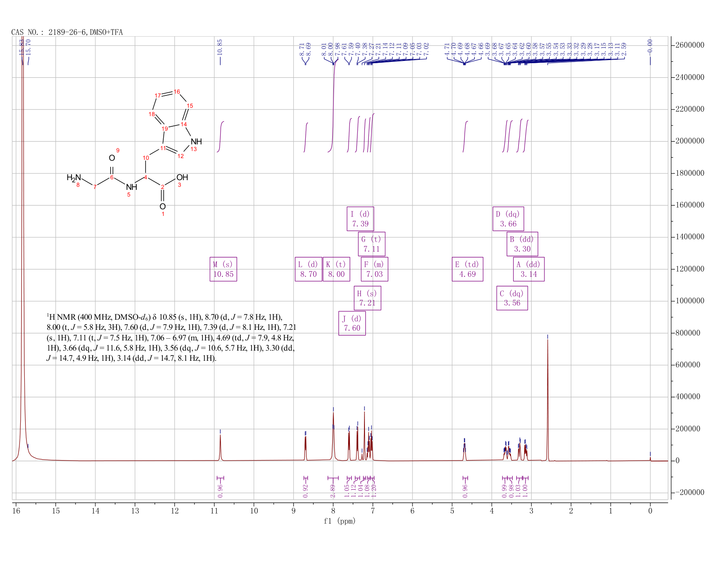
Task: Click the f1 (ppm) axis label
Action: (x=340, y=521)
